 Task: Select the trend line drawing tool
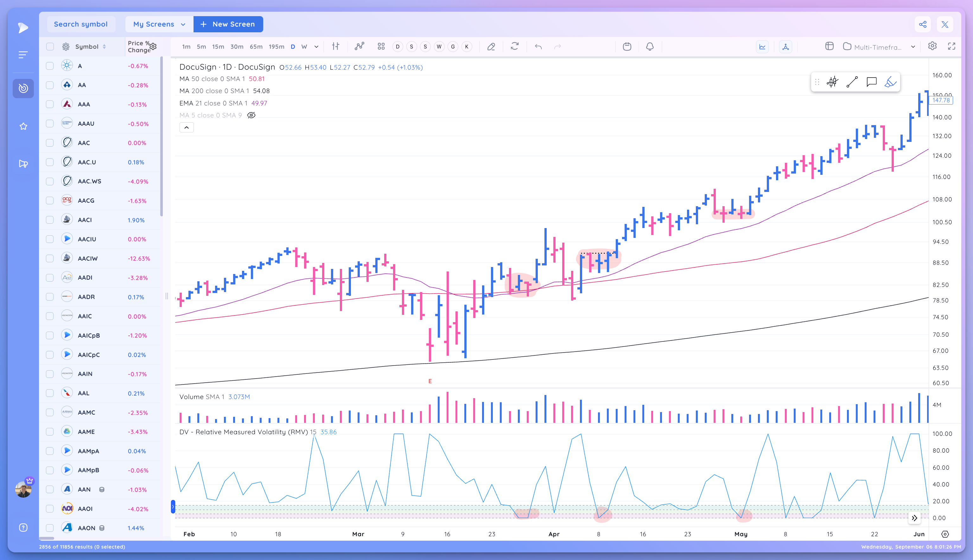pyautogui.click(x=852, y=81)
